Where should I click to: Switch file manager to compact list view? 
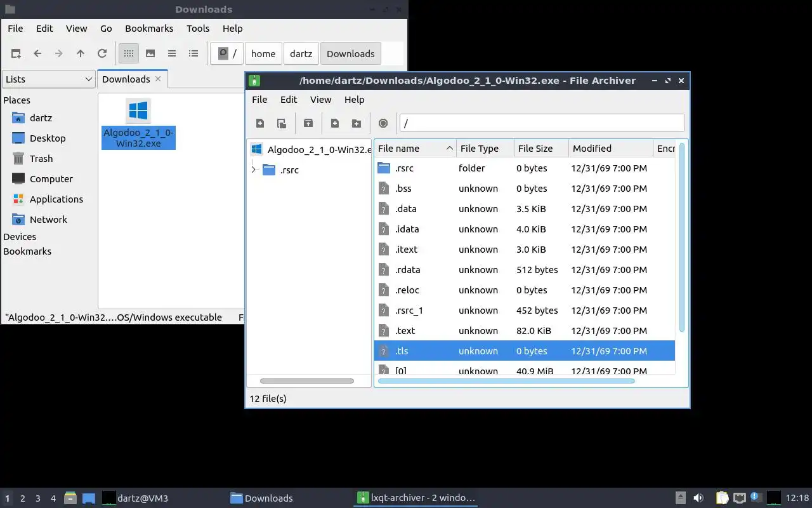(x=172, y=54)
